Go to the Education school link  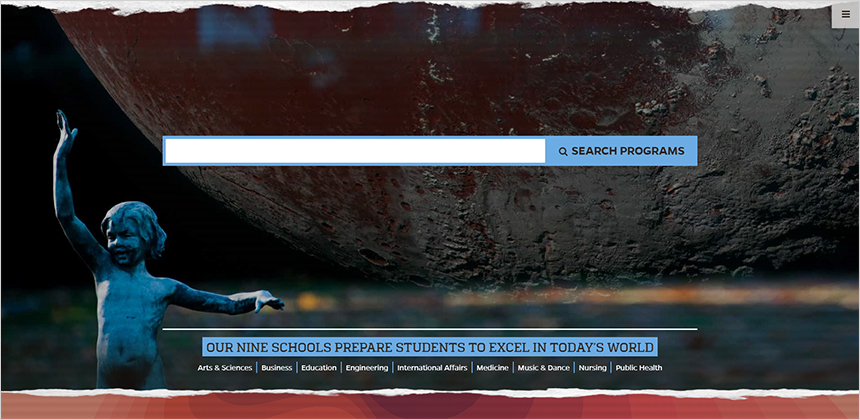pyautogui.click(x=319, y=368)
